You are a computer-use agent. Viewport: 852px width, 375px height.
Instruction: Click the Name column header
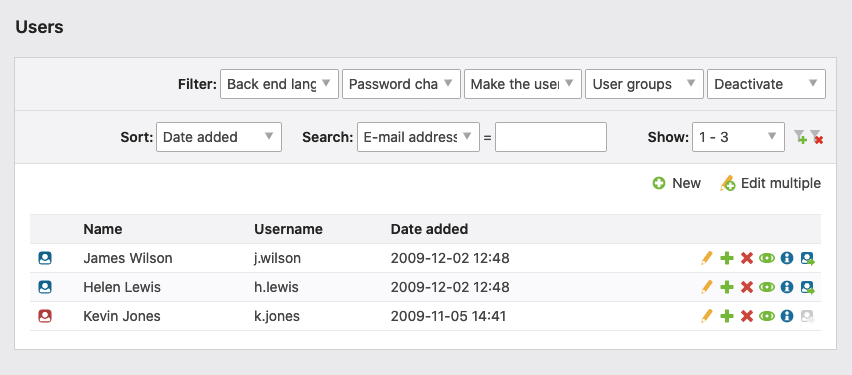click(x=103, y=229)
